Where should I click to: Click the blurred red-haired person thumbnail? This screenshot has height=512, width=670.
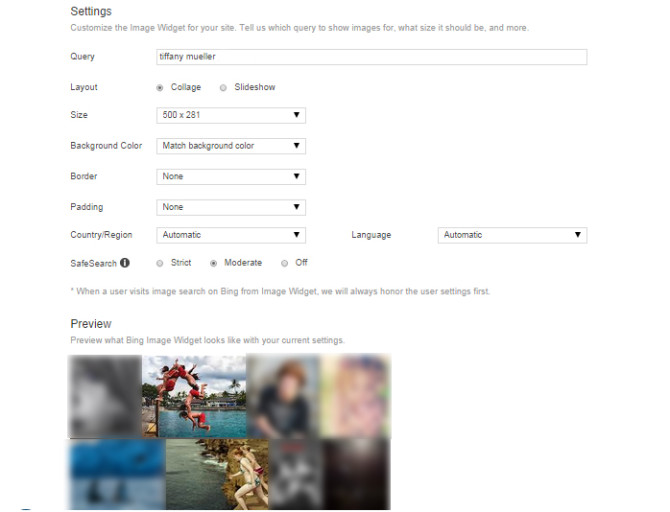283,396
